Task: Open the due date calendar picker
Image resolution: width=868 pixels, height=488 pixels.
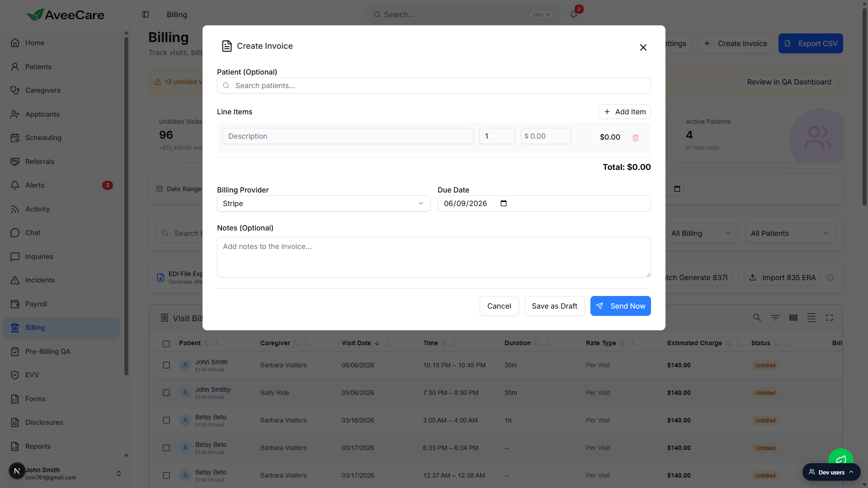Action: (x=504, y=203)
